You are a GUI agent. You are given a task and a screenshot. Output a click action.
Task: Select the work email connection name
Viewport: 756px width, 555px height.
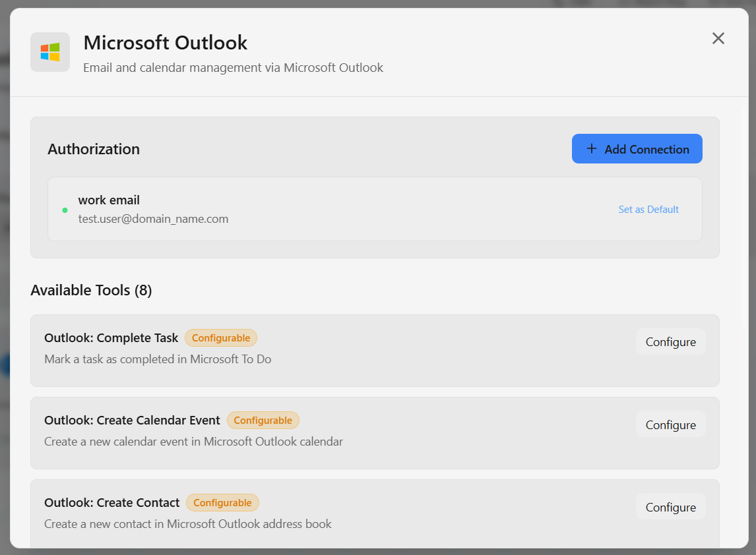109,200
